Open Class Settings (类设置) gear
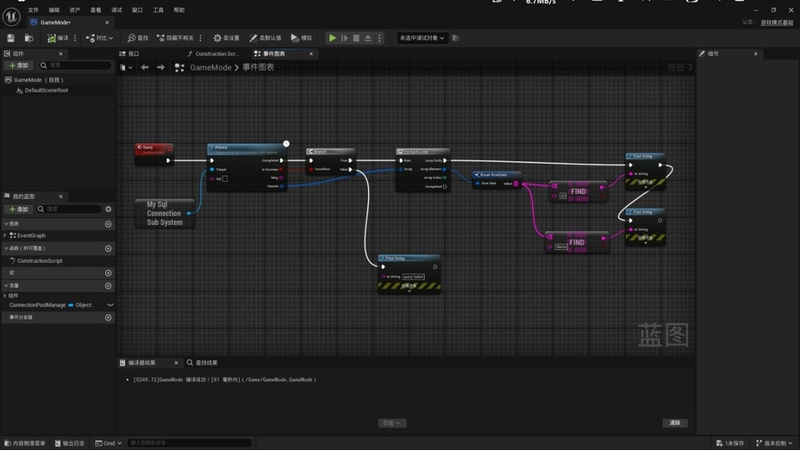Viewport: 800px width, 450px height. point(227,38)
